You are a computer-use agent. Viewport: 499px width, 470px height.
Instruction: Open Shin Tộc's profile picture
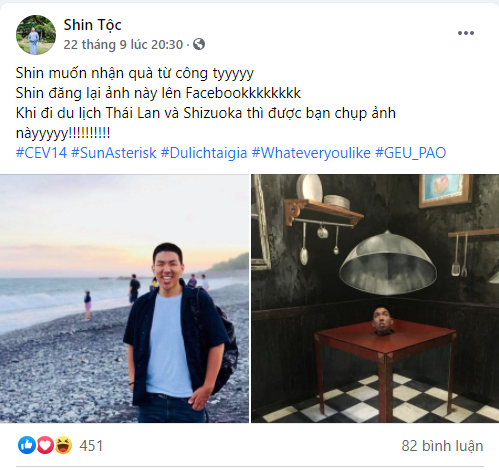coord(36,35)
